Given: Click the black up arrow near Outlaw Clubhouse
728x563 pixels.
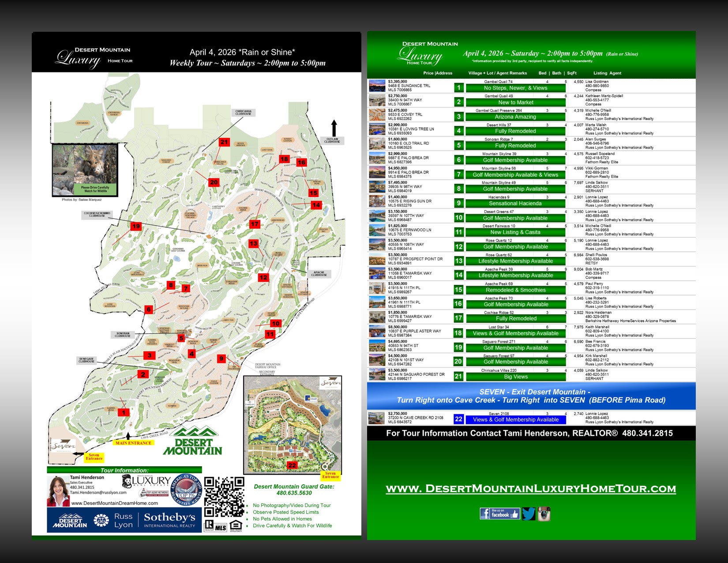Looking at the screenshot, I should [x=334, y=128].
